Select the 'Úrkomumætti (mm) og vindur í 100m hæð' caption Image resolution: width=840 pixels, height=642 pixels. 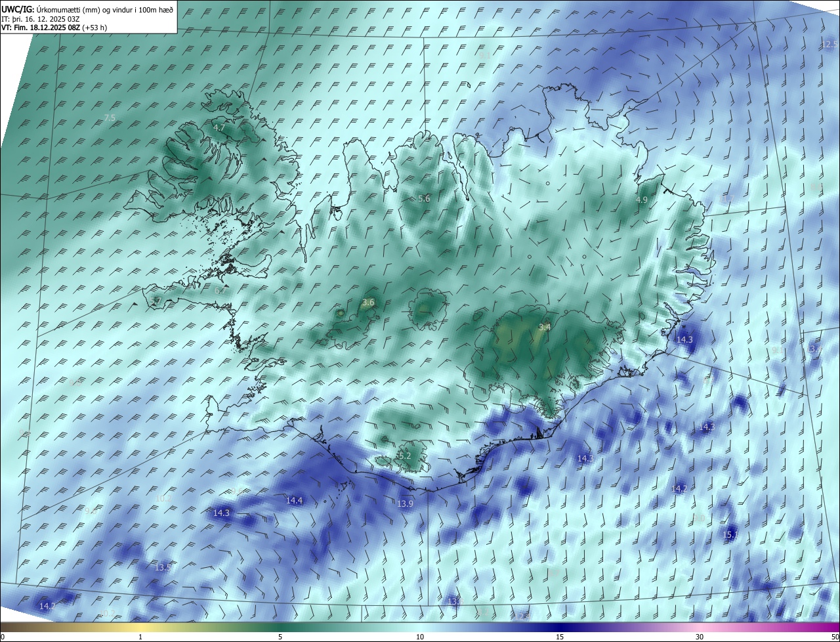(105, 10)
